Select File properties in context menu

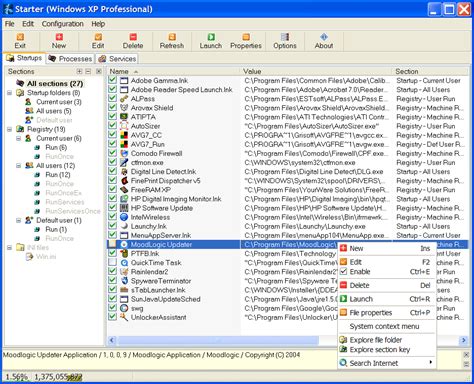(387, 313)
